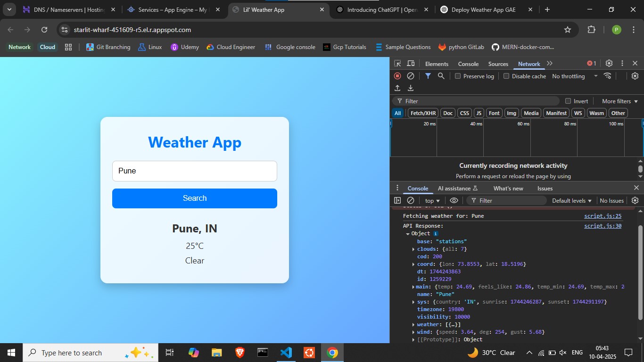Switch to the Elements tab
Screen dimensions: 644x362
pyautogui.click(x=437, y=64)
